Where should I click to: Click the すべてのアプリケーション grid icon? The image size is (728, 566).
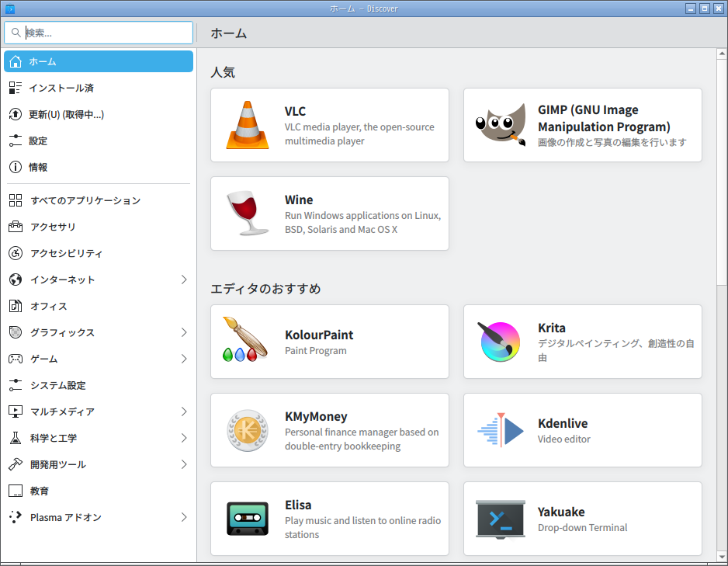(x=16, y=200)
